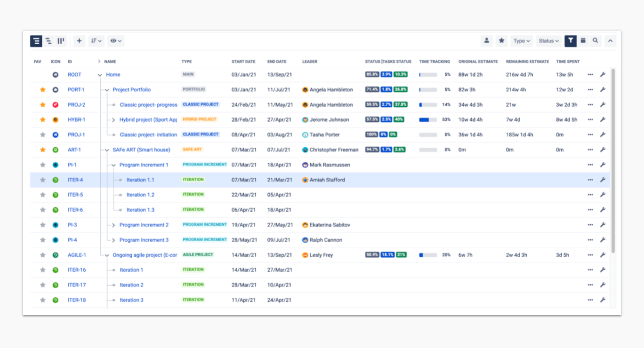Viewport: 644px width, 348px height.
Task: Filter by assignee using the person icon
Action: pyautogui.click(x=487, y=41)
